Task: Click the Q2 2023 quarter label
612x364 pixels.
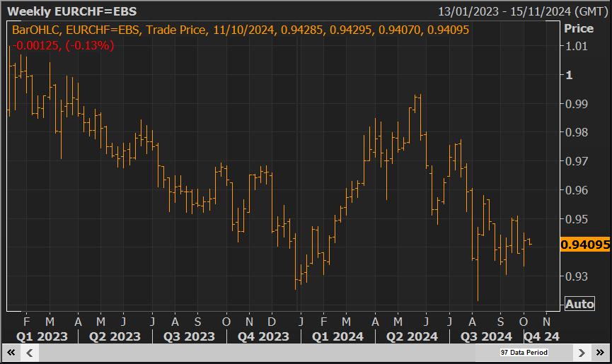Action: click(x=115, y=336)
